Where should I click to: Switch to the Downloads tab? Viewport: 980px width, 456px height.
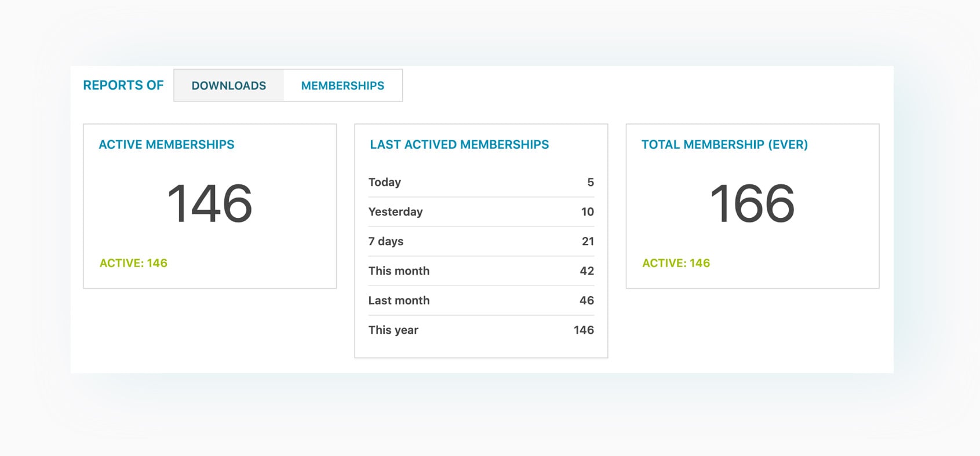229,86
